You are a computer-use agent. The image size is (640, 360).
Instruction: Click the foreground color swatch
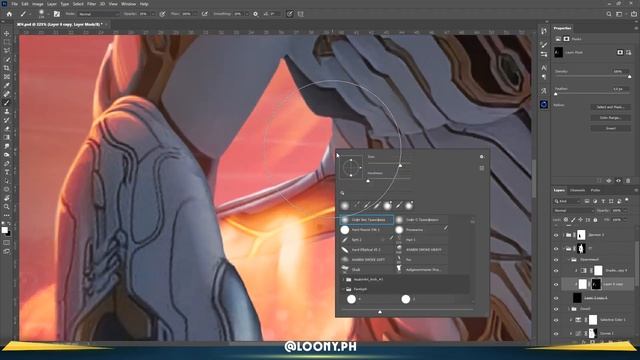coord(4,230)
